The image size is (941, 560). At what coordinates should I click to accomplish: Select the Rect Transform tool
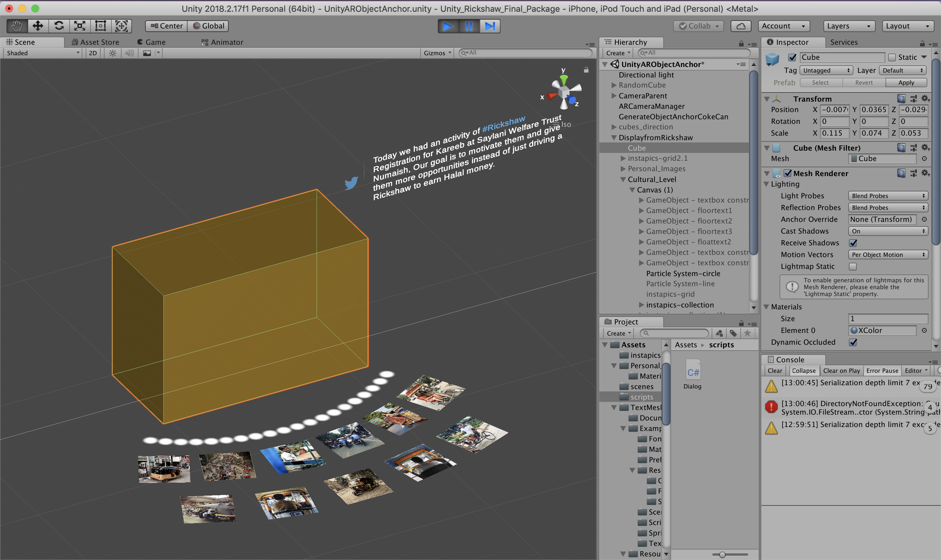click(x=100, y=26)
